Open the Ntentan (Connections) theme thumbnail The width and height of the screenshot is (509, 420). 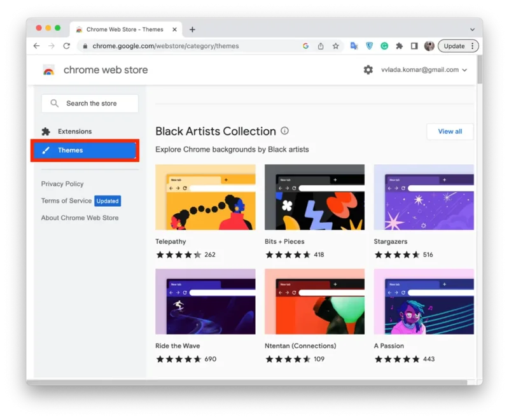pos(314,302)
